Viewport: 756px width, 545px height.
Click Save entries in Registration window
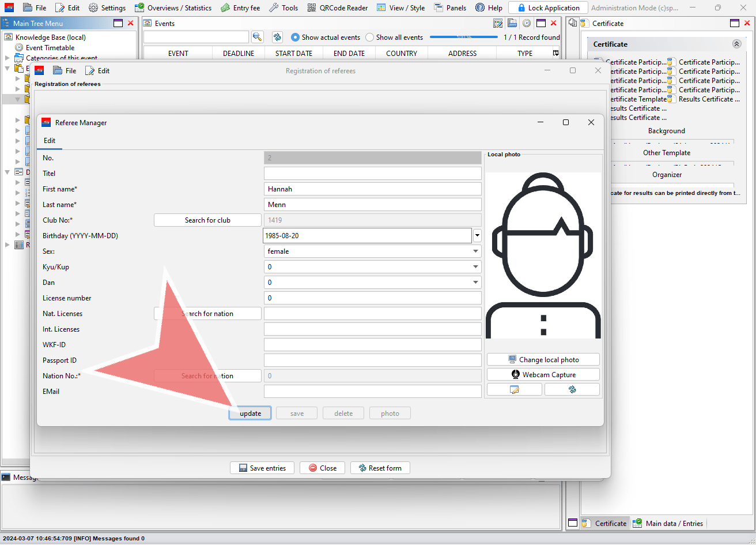262,468
